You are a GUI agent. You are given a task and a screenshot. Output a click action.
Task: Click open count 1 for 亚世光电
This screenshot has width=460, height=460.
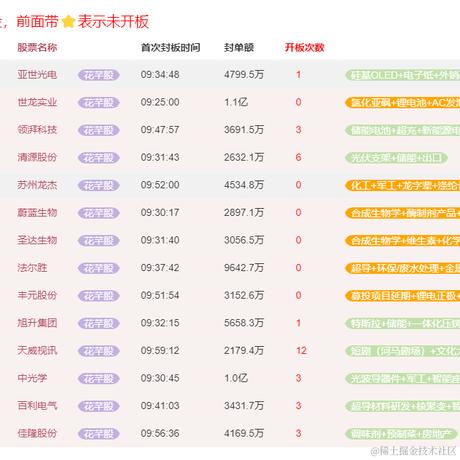298,74
